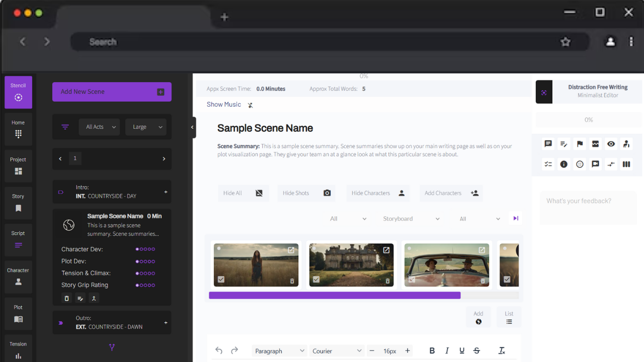Screen dimensions: 644x362
Task: Toggle Hide Characters button
Action: click(378, 193)
